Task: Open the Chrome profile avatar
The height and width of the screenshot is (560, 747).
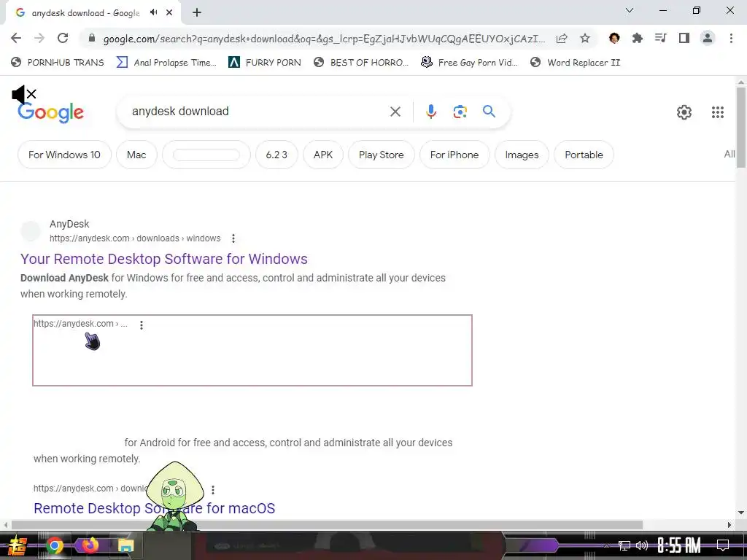Action: [708, 38]
